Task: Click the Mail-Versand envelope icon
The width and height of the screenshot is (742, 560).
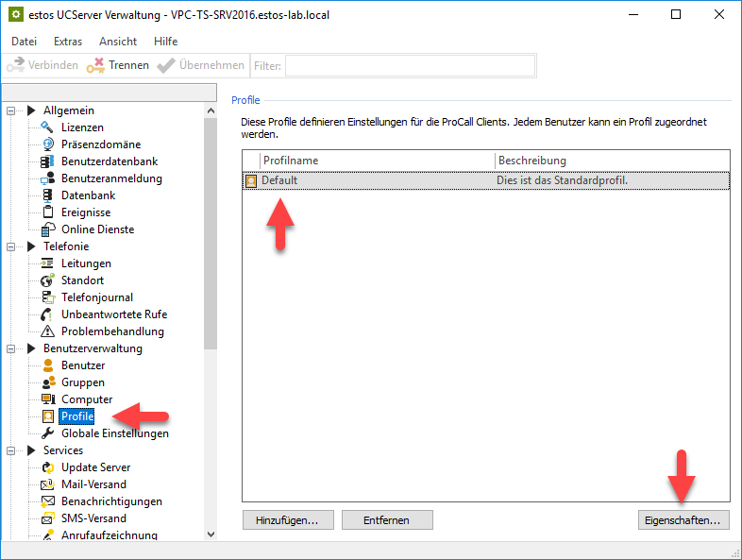Action: click(x=48, y=484)
